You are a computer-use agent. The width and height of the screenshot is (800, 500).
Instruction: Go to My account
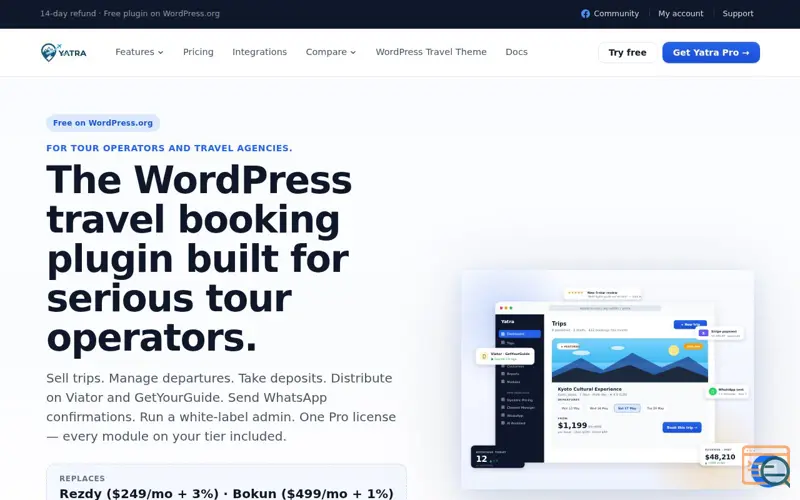(681, 14)
